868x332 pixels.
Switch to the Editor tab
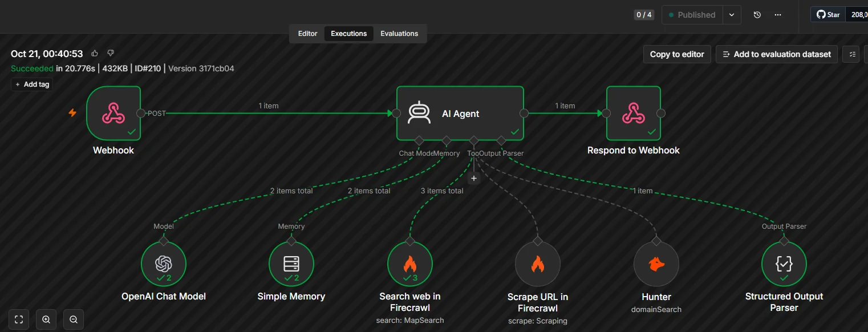[307, 34]
